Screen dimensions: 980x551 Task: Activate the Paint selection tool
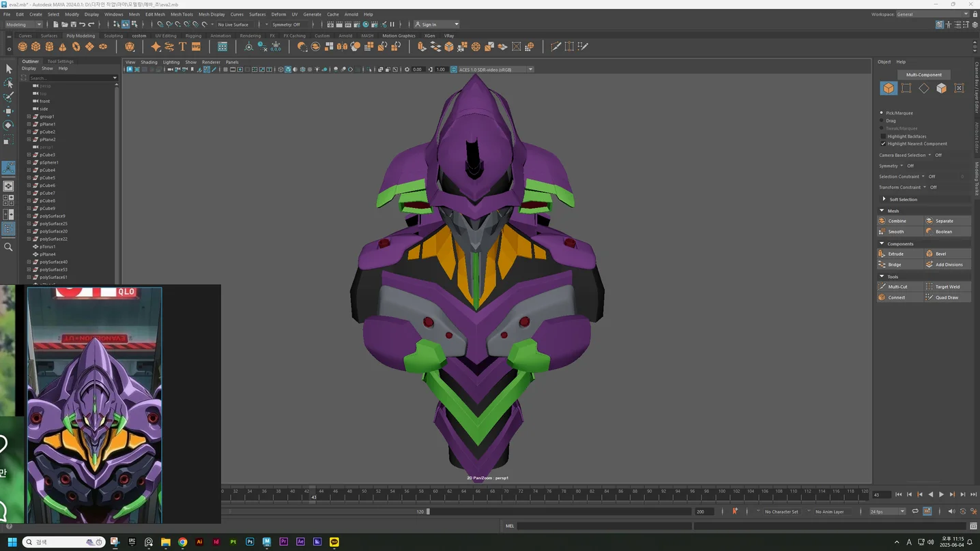(8, 97)
